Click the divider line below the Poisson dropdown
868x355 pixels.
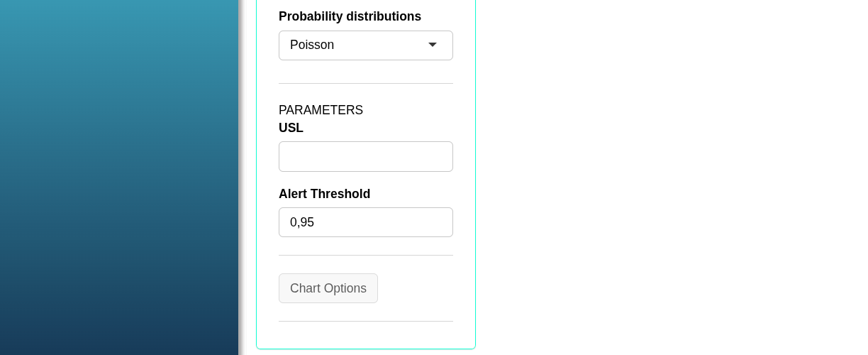(x=365, y=83)
